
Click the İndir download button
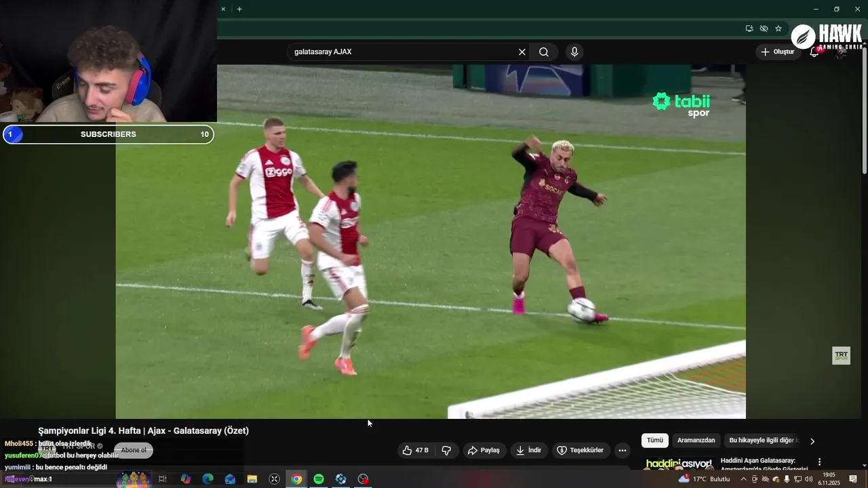point(528,450)
